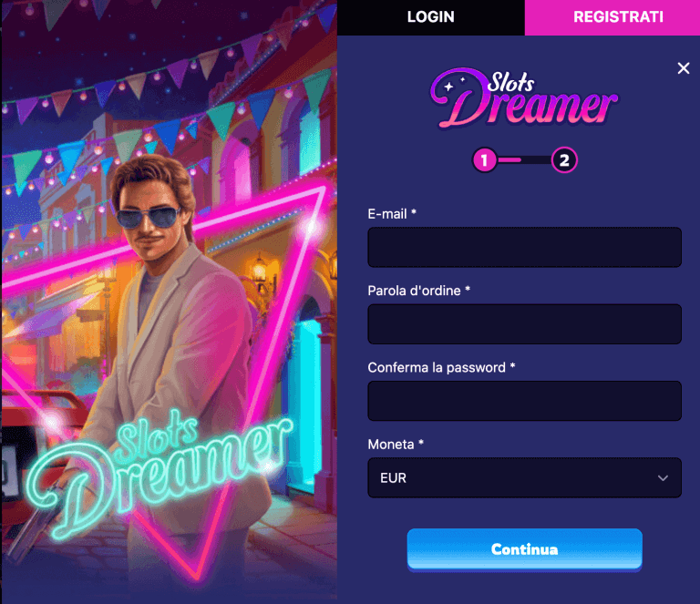
Task: Click the Moneta field label
Action: click(x=396, y=445)
